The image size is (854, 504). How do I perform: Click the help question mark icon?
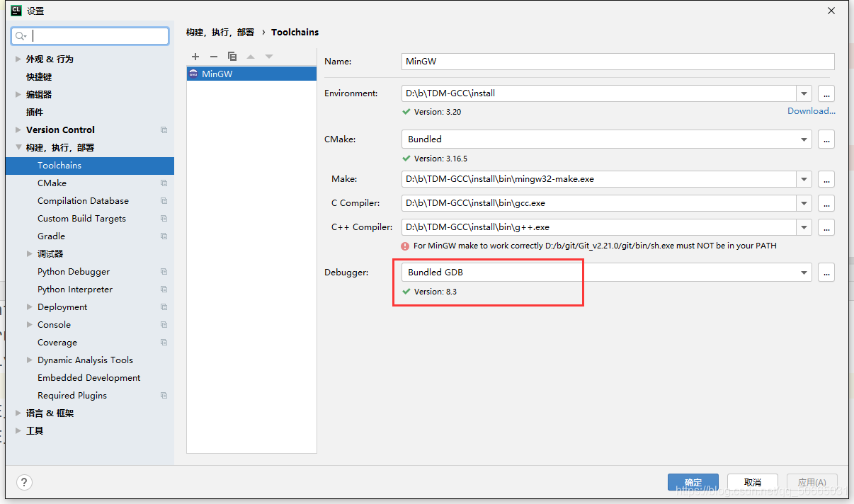click(x=24, y=482)
